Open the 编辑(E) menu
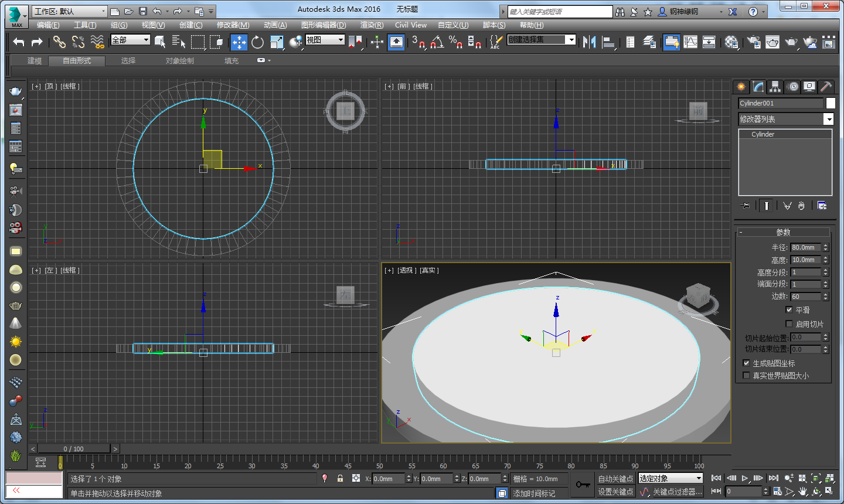 [48, 25]
